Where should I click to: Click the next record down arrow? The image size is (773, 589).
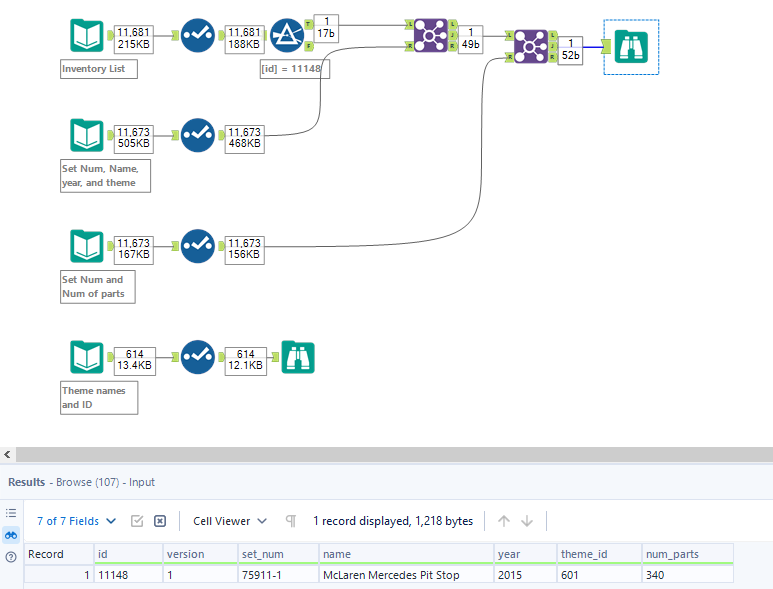click(x=527, y=521)
